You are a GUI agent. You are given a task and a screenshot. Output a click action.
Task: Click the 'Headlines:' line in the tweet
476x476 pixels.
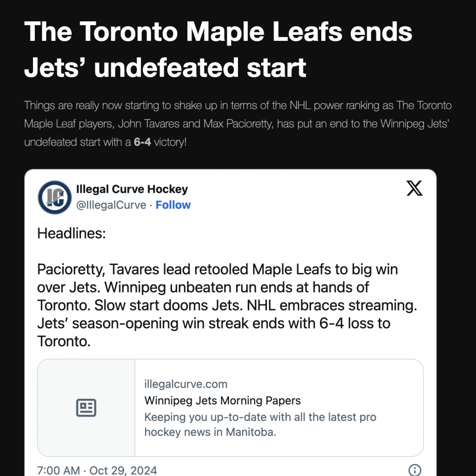coord(72,233)
